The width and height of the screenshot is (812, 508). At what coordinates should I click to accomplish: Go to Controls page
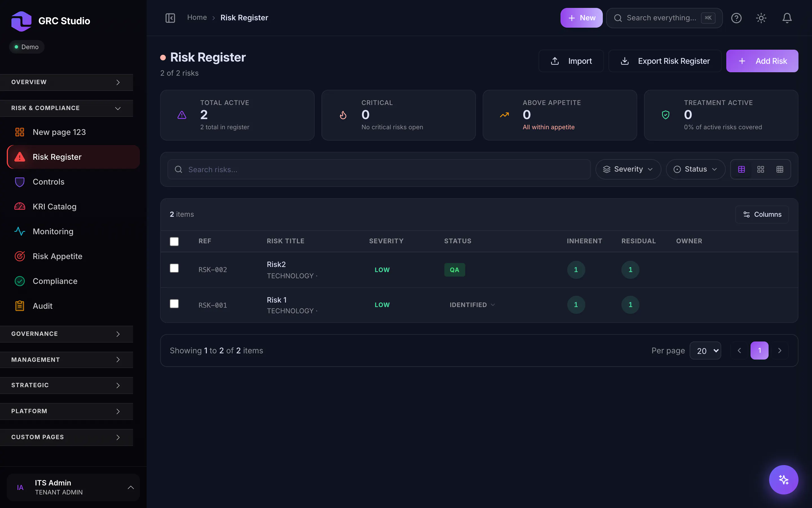click(x=73, y=182)
